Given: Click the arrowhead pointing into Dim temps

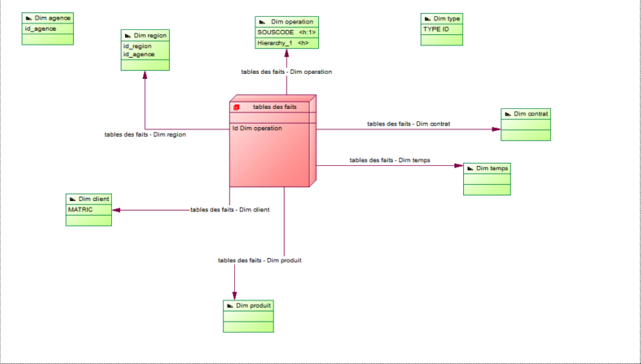Looking at the screenshot, I should pyautogui.click(x=459, y=166).
